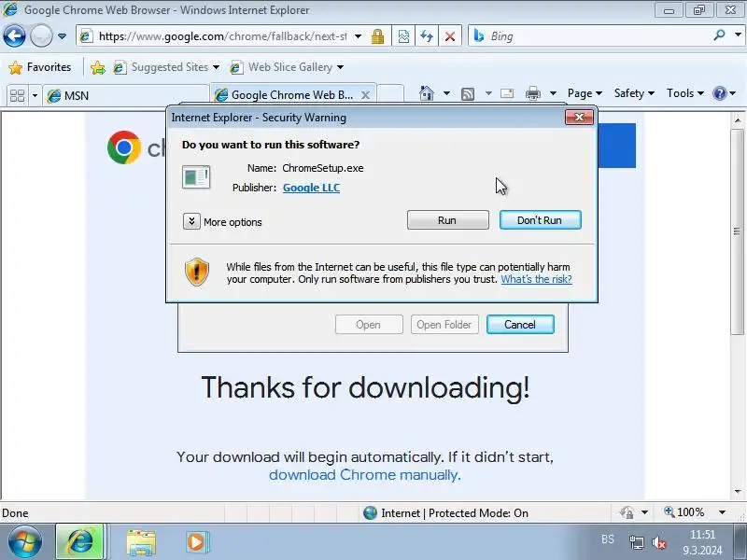The image size is (747, 560).
Task: Open the Page menu
Action: coord(585,93)
